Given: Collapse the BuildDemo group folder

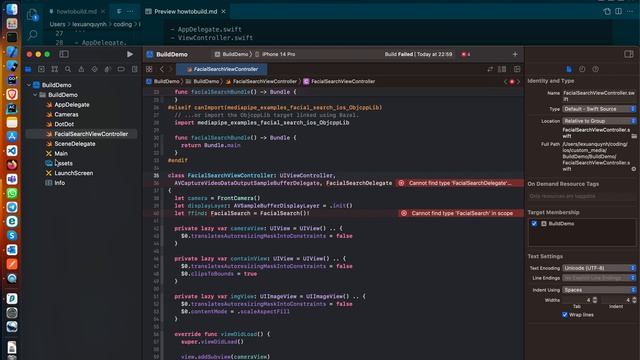Looking at the screenshot, I should click(35, 95).
